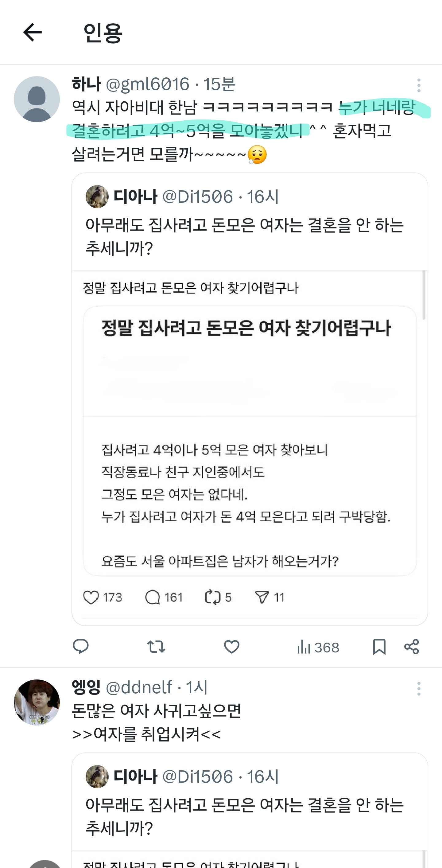View analytics showing 368 views

pyautogui.click(x=318, y=647)
